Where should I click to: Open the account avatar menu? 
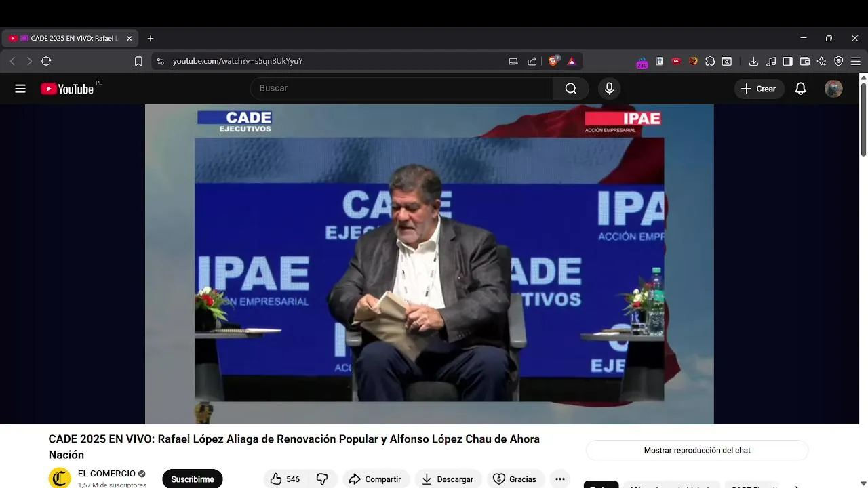[833, 89]
